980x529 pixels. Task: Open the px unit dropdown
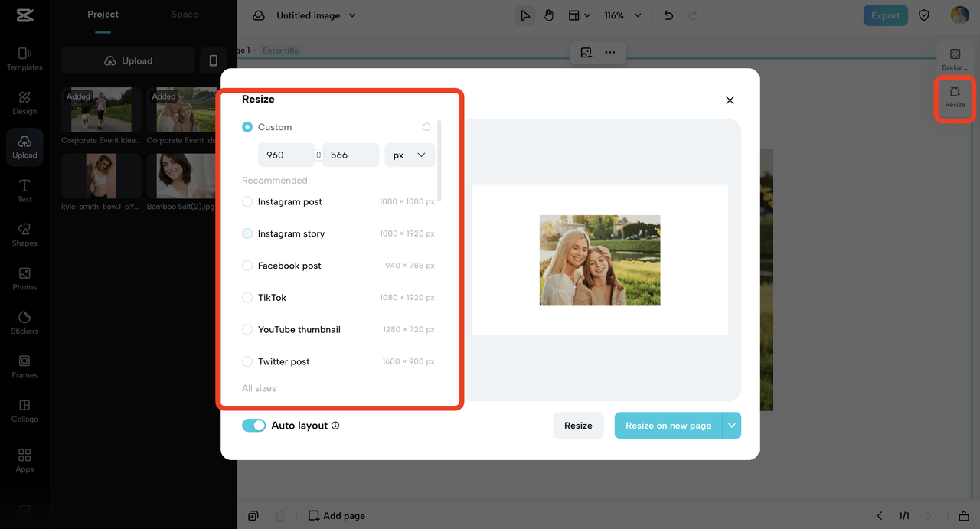pos(410,155)
